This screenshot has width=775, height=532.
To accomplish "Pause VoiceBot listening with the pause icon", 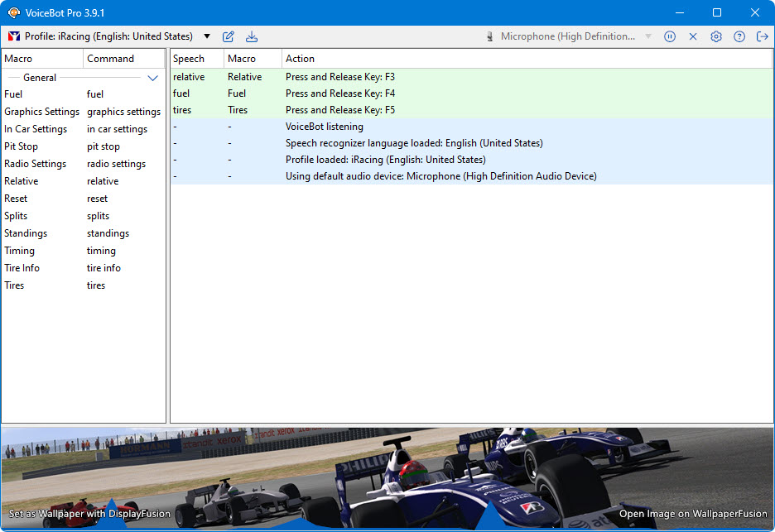I will pos(670,36).
